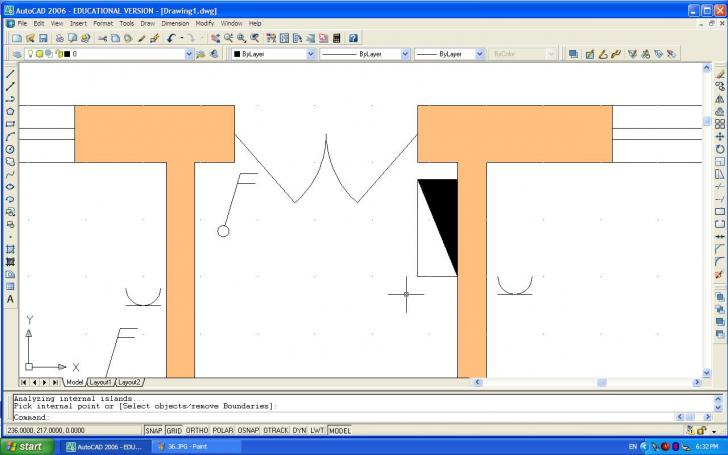Viewport: 728px width, 455px height.
Task: Open the Draw menu
Action: pos(148,23)
